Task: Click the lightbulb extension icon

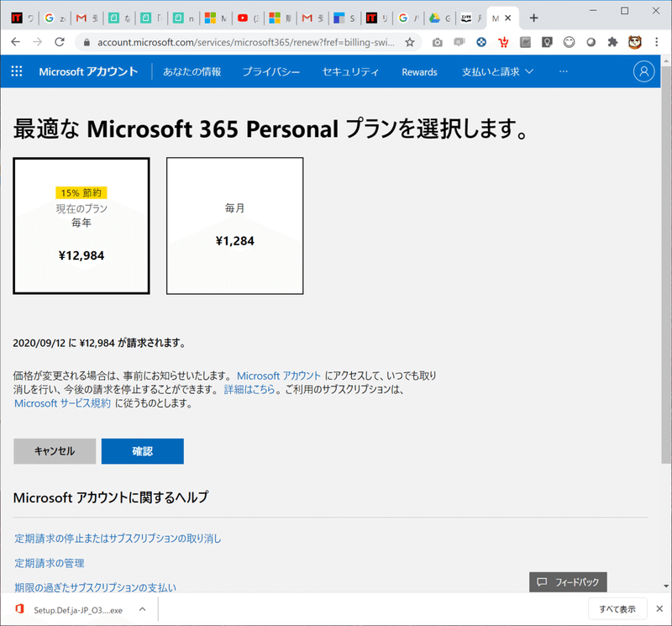Action: click(x=546, y=42)
